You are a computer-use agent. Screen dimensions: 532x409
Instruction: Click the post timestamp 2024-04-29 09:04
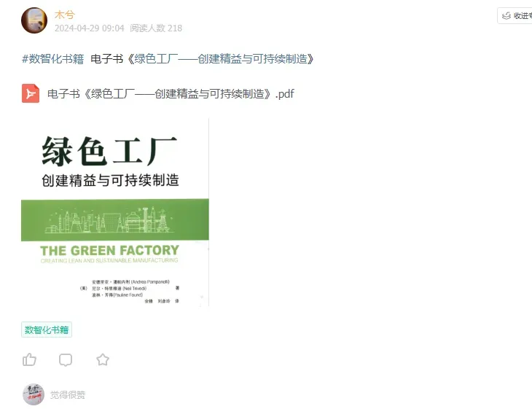[90, 28]
